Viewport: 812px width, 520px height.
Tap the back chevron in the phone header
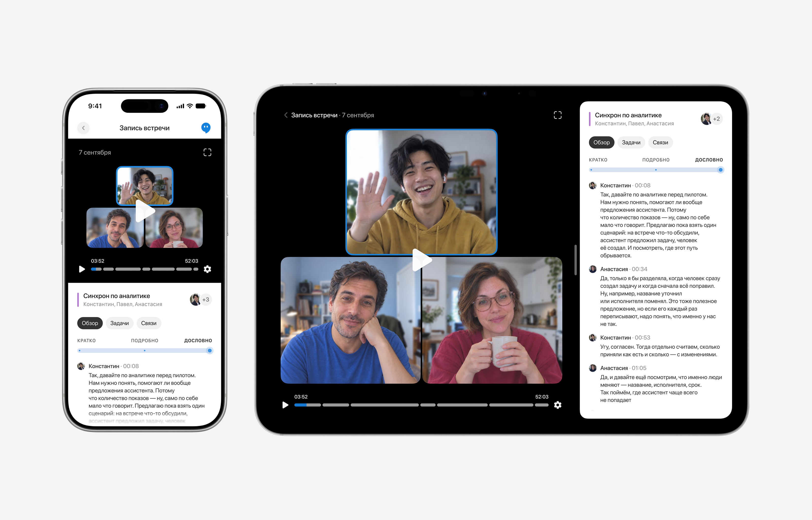(x=83, y=128)
